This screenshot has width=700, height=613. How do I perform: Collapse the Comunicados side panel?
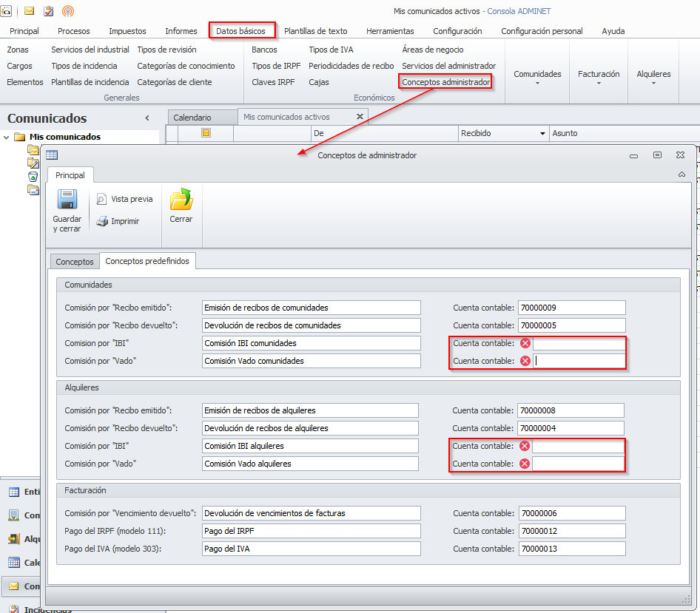[147, 118]
